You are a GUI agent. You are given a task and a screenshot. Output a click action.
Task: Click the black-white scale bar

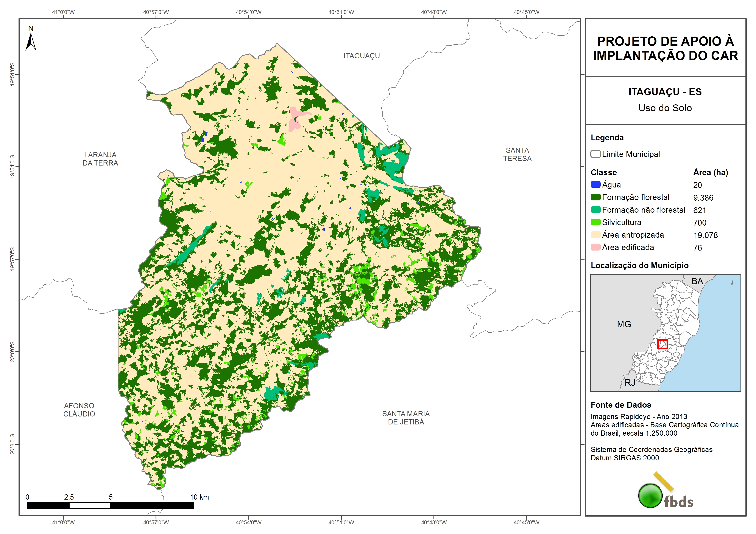click(110, 506)
